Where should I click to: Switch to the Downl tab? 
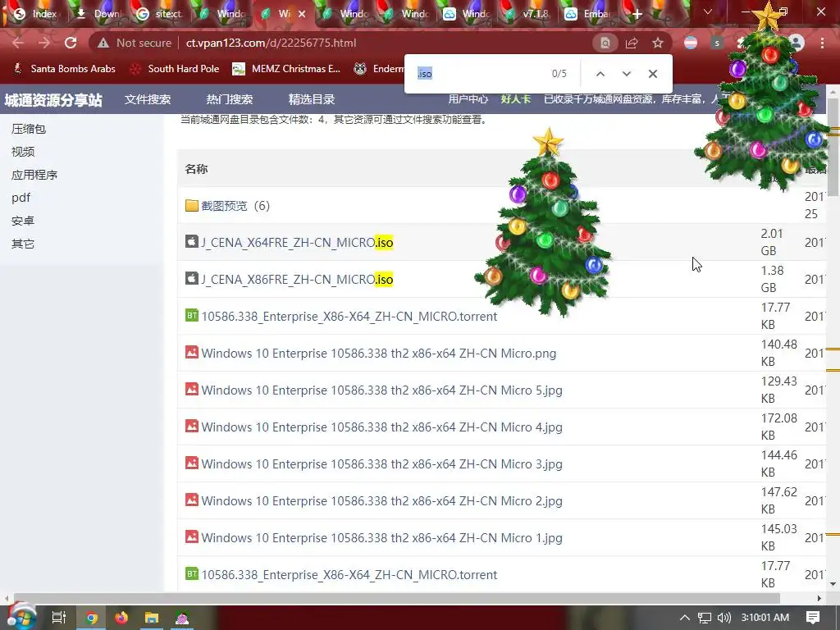pos(99,14)
